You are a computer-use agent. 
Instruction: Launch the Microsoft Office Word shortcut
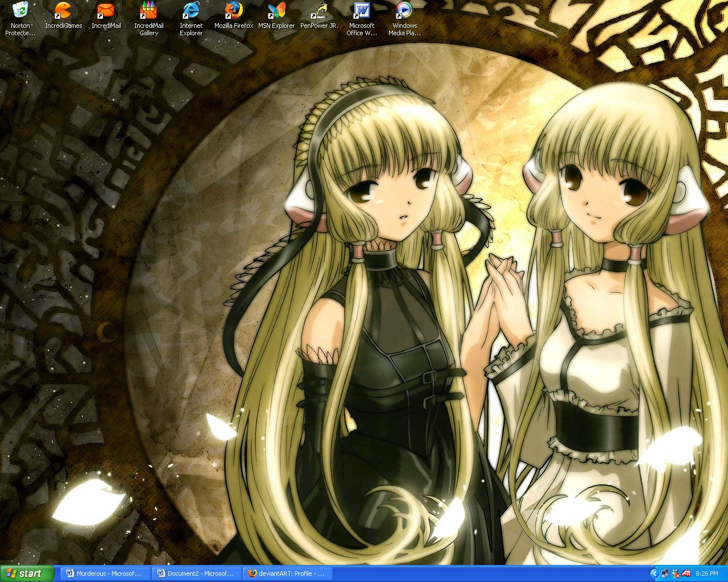click(362, 19)
